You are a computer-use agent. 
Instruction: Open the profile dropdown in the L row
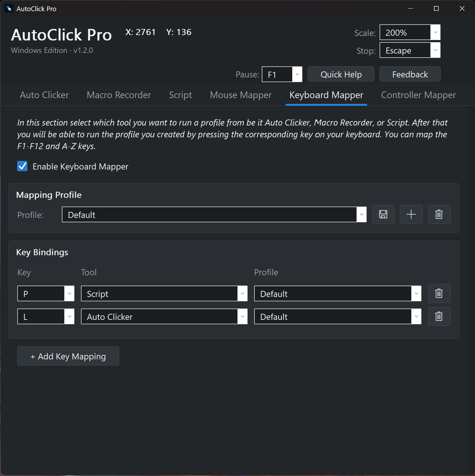tap(338, 316)
